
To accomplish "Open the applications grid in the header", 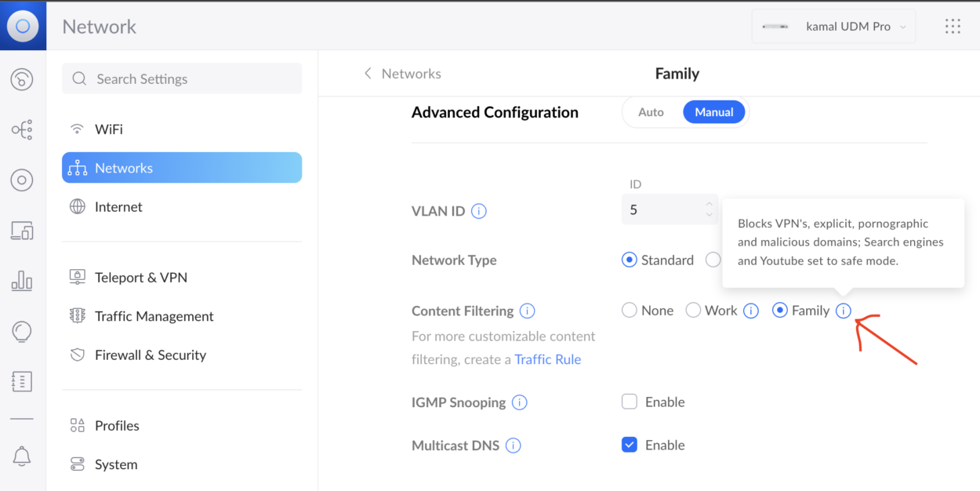I will tap(953, 26).
